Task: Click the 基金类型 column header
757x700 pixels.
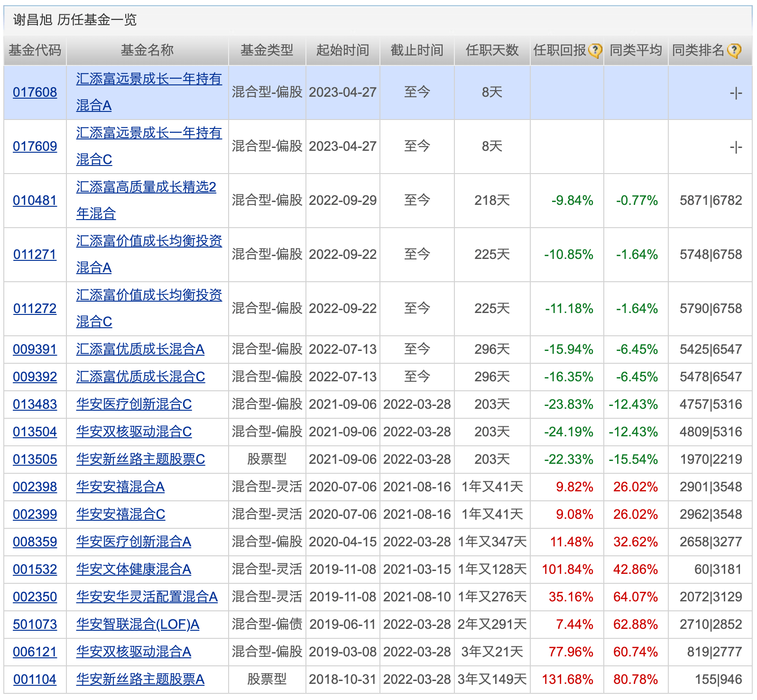Action: (x=267, y=50)
